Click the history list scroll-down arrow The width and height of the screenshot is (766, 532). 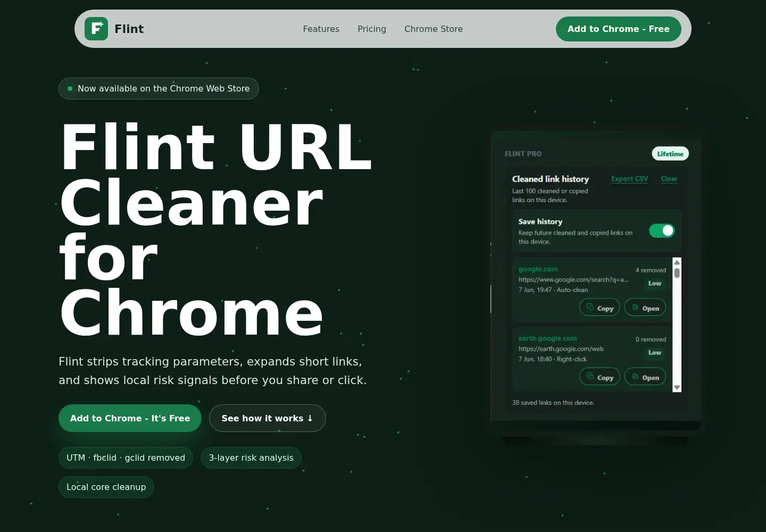point(677,388)
